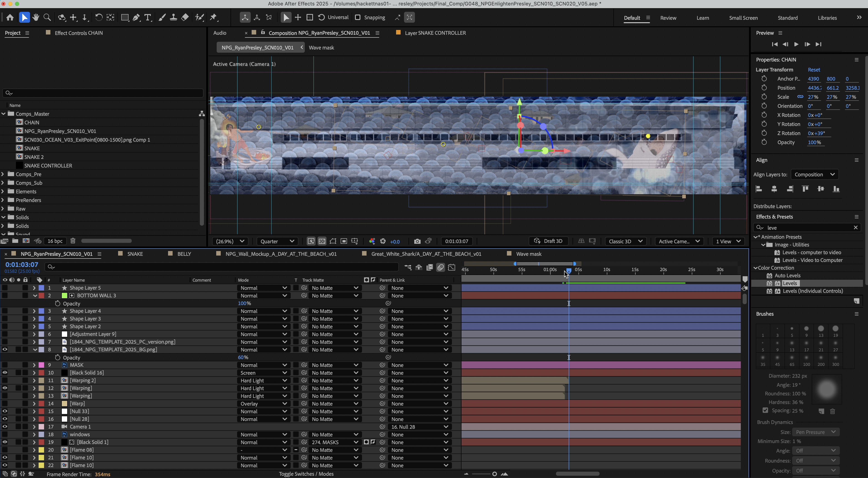Click Reset in Layer Transform
Viewport: 868px width, 478px height.
[814, 70]
